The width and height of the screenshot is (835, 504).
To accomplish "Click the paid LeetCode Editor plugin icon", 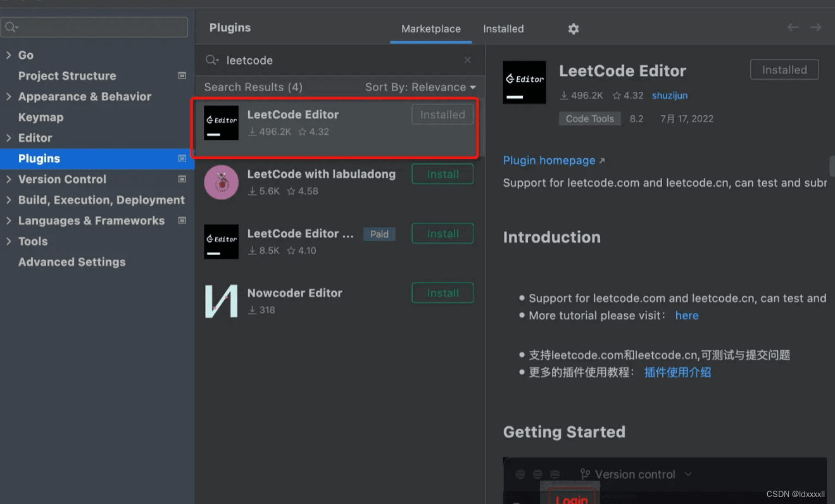I will [x=221, y=242].
